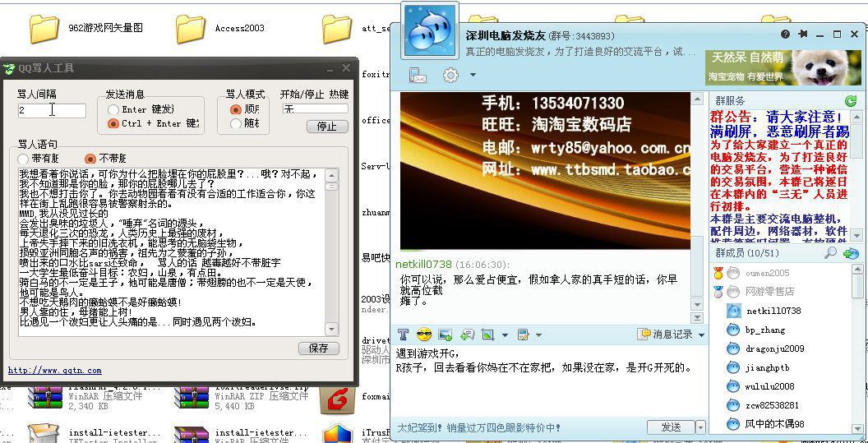Click member list scroll down arrow
Screen dimensions: 868x443
(858, 427)
